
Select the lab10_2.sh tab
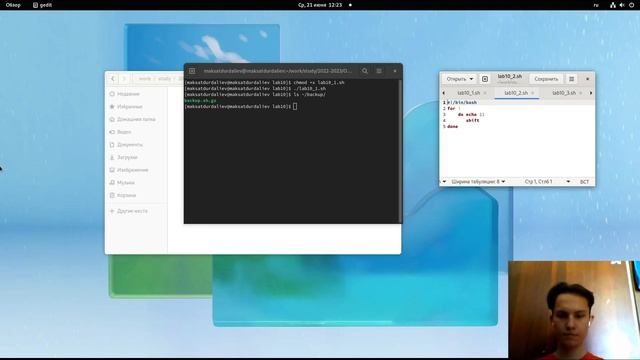(x=516, y=93)
